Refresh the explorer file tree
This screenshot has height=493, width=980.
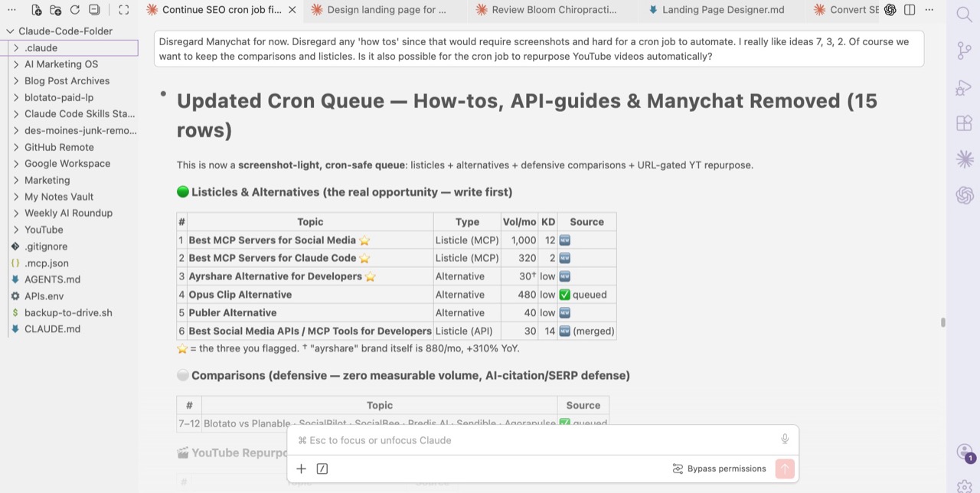point(75,10)
